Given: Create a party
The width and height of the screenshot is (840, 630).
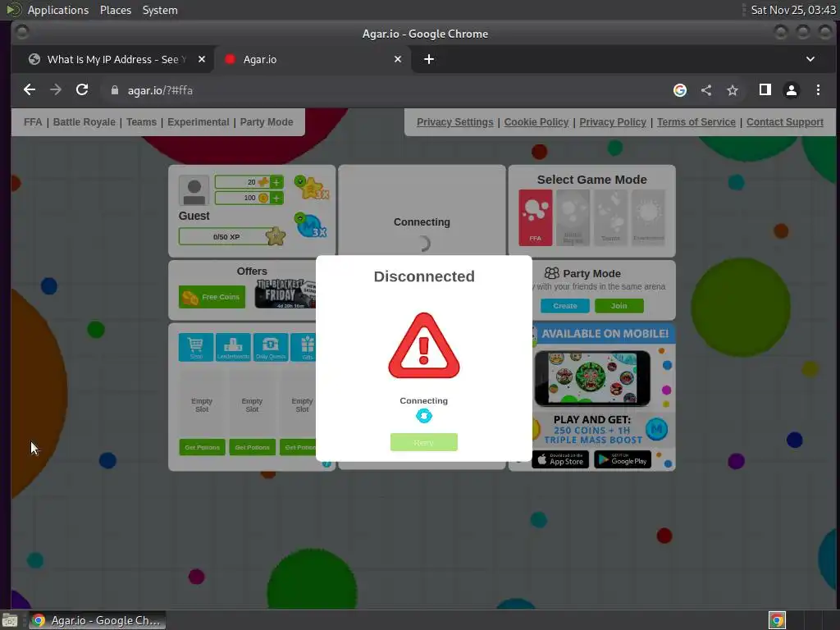Looking at the screenshot, I should pyautogui.click(x=564, y=306).
